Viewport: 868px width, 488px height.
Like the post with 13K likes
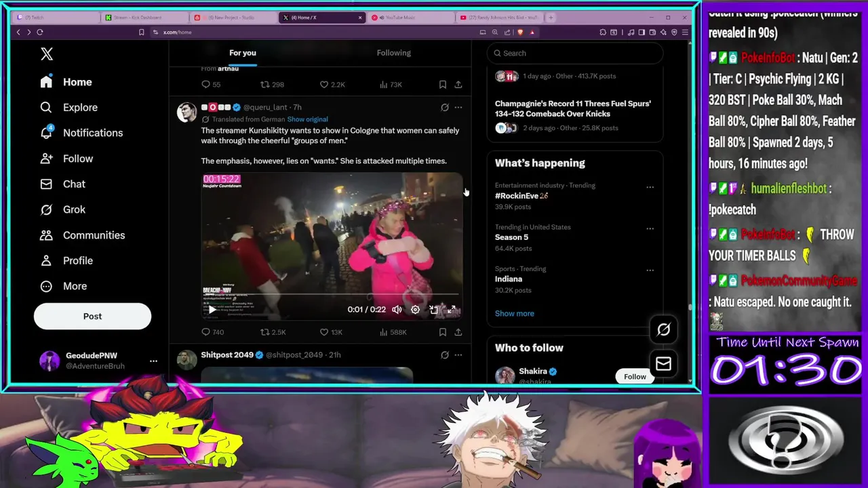click(x=331, y=332)
